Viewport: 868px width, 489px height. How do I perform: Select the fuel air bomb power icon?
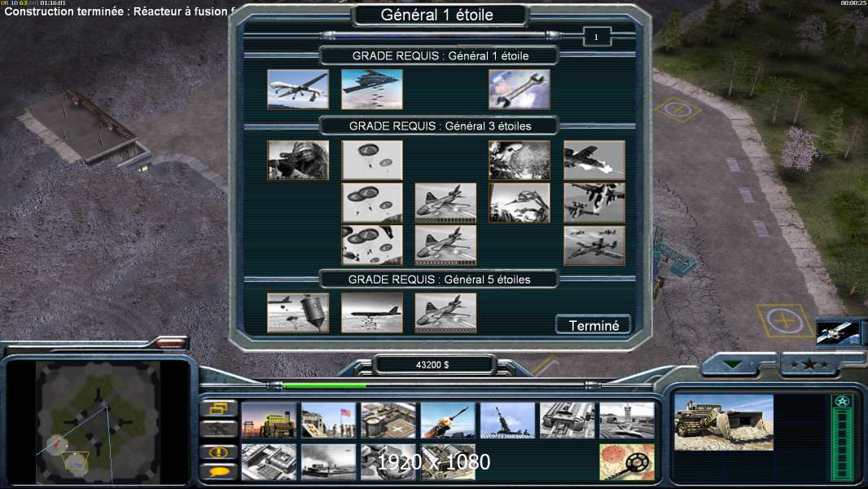(298, 313)
